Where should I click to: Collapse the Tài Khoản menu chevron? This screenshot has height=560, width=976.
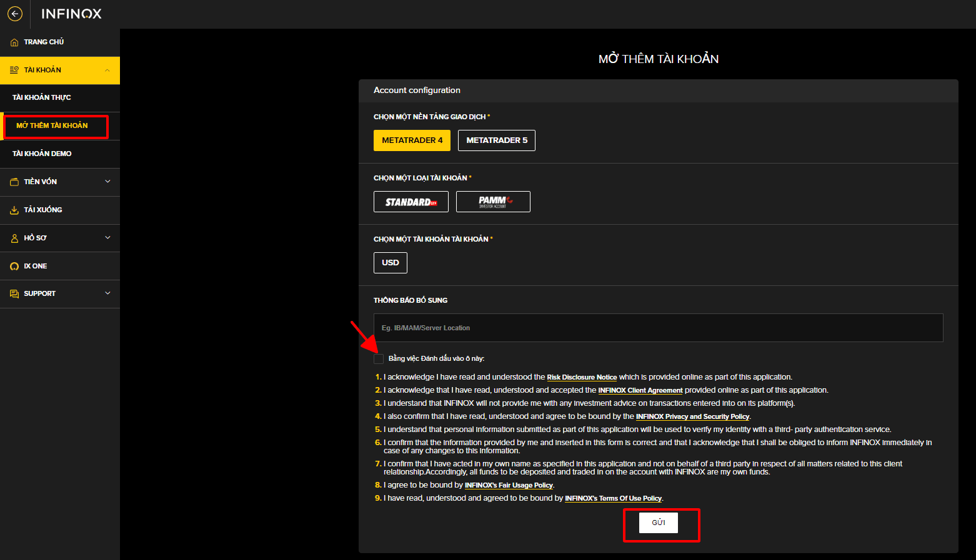[107, 71]
